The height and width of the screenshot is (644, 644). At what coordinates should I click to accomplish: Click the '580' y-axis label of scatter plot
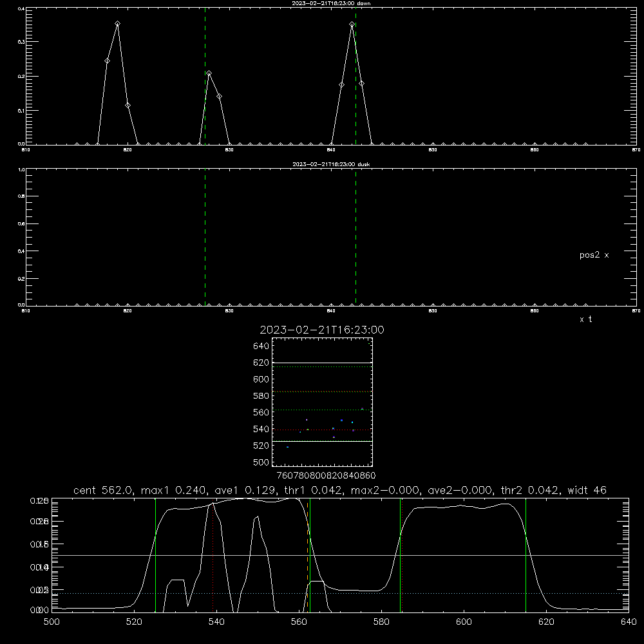pyautogui.click(x=261, y=396)
